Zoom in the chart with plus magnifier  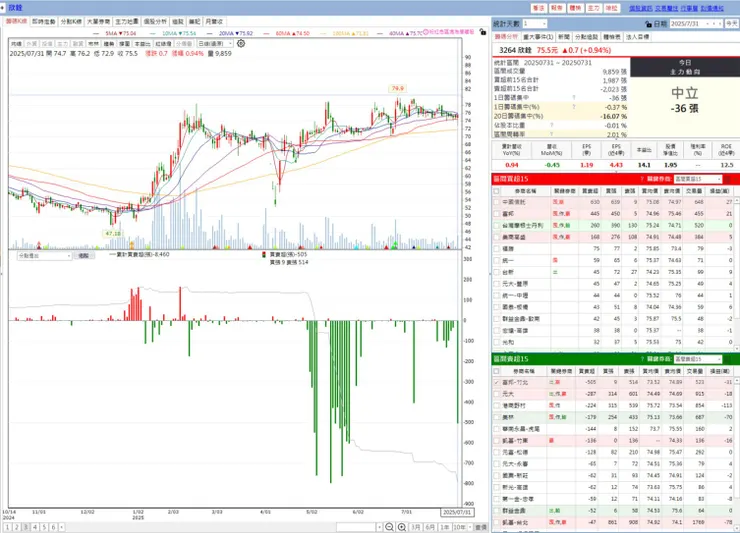pyautogui.click(x=402, y=527)
